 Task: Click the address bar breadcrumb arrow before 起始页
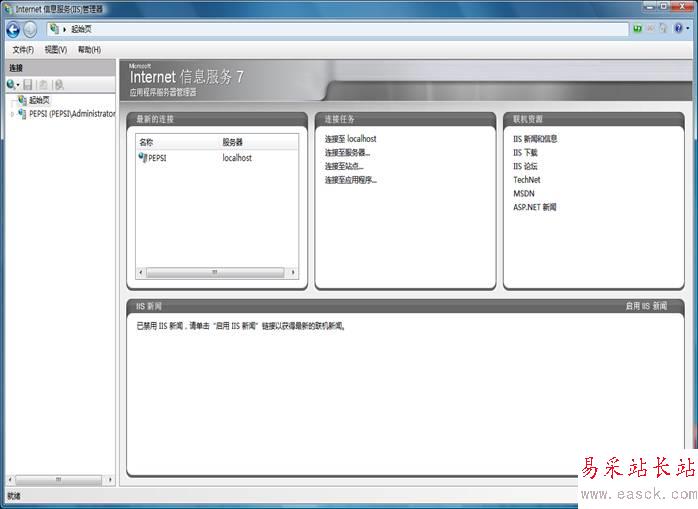click(65, 29)
